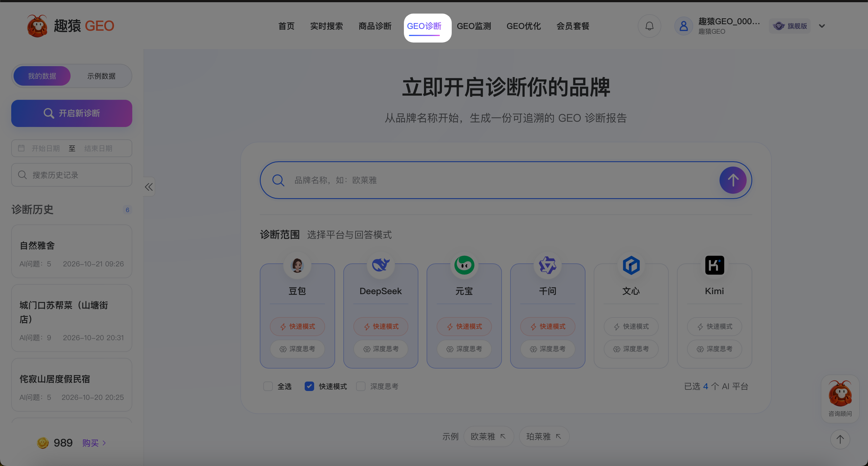The width and height of the screenshot is (868, 466).
Task: Collapse the sidebar with double-chevron icon
Action: click(x=149, y=187)
